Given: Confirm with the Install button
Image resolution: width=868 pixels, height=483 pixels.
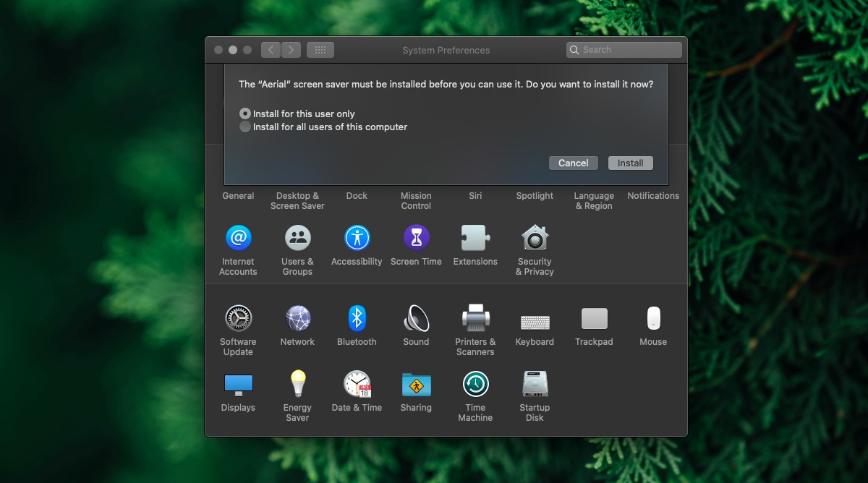Looking at the screenshot, I should point(631,163).
